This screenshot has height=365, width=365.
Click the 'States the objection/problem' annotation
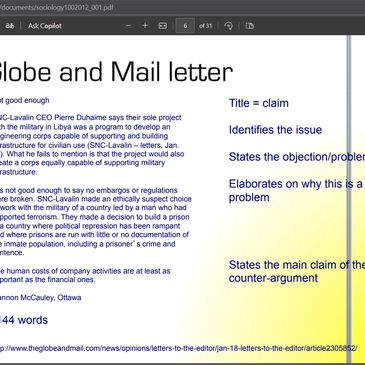tap(297, 157)
